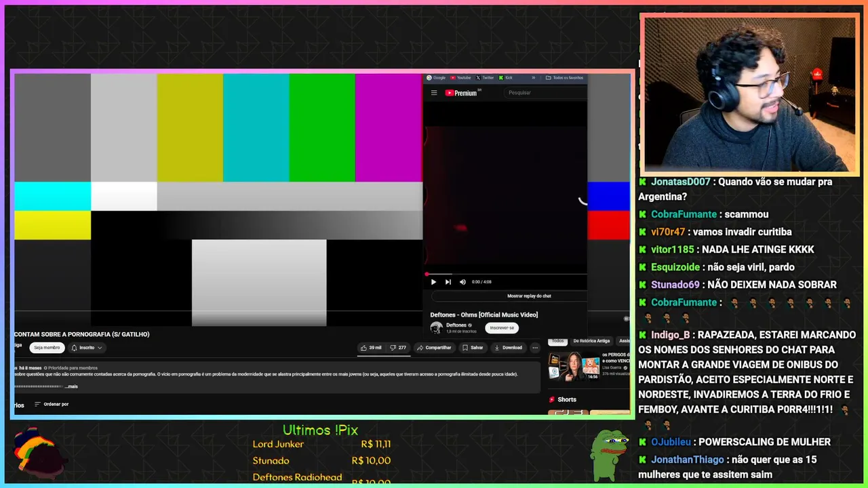This screenshot has height=488, width=868.
Task: Skip to the next video
Action: [x=448, y=282]
